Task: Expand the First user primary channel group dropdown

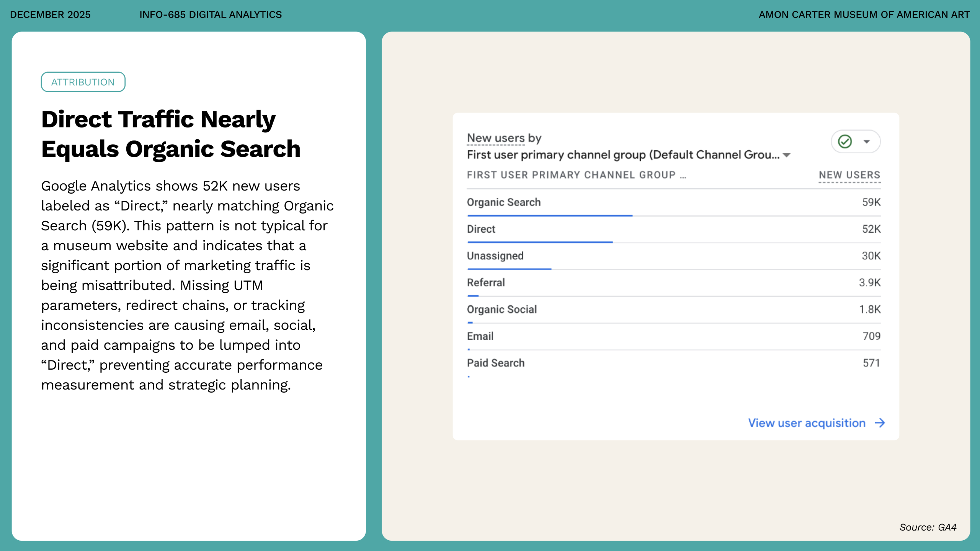Action: tap(787, 155)
